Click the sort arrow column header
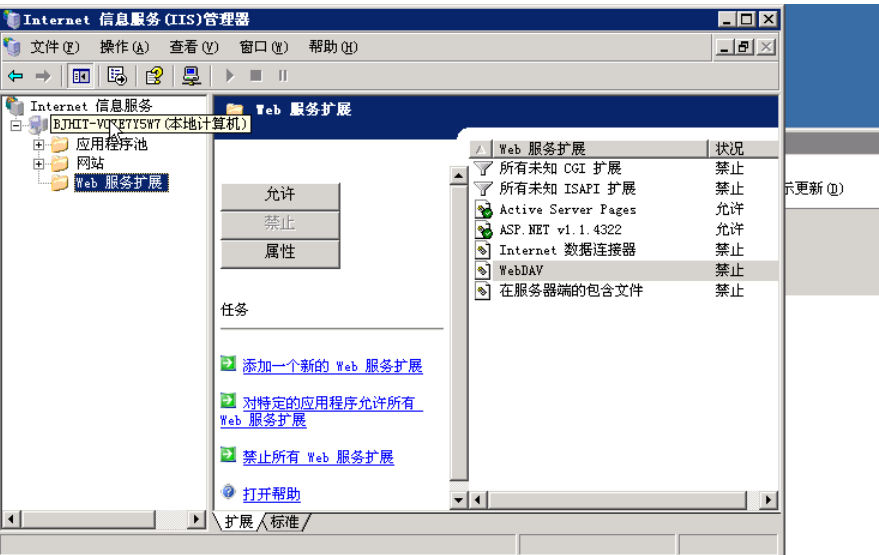879x555 pixels. pyautogui.click(x=480, y=149)
